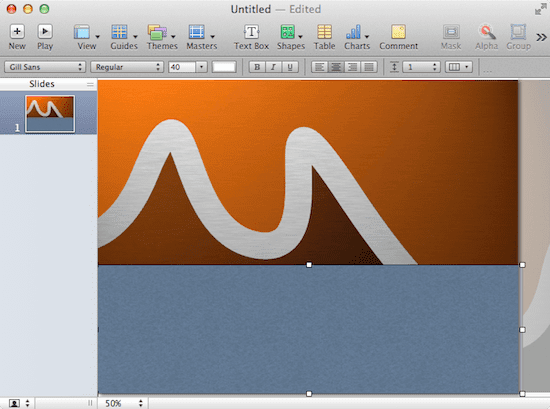550x409 pixels.
Task: Click the font size field showing 40
Action: 182,67
